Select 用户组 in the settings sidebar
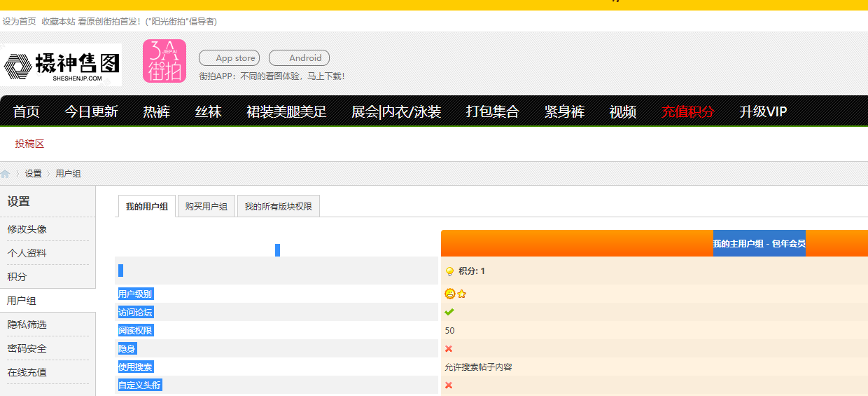The height and width of the screenshot is (396, 868). [x=22, y=301]
